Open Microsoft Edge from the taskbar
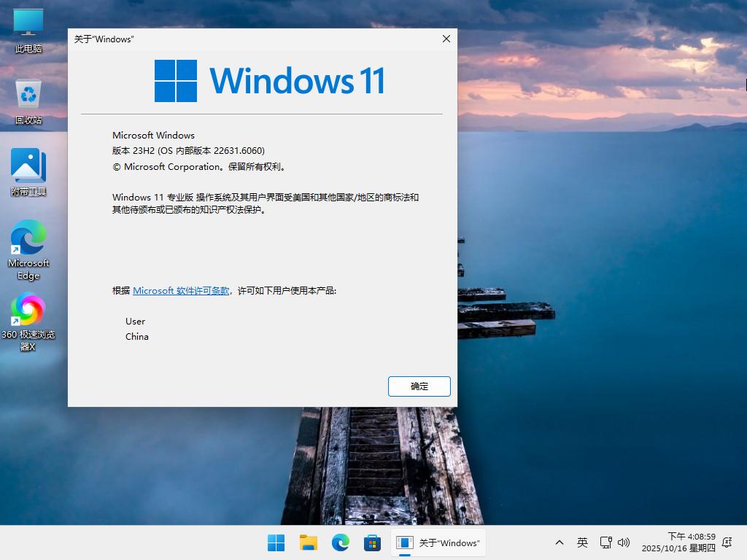Screen dimensions: 747x560 [340, 542]
